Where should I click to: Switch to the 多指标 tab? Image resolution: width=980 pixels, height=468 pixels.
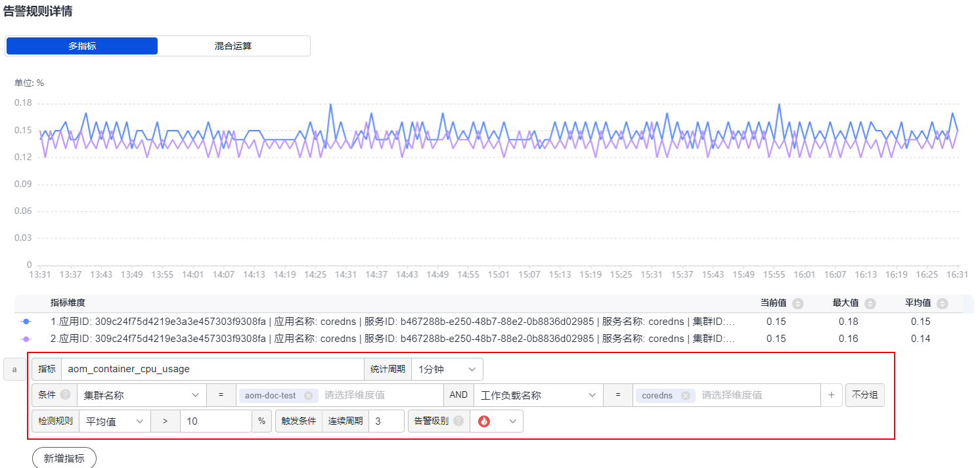point(82,46)
